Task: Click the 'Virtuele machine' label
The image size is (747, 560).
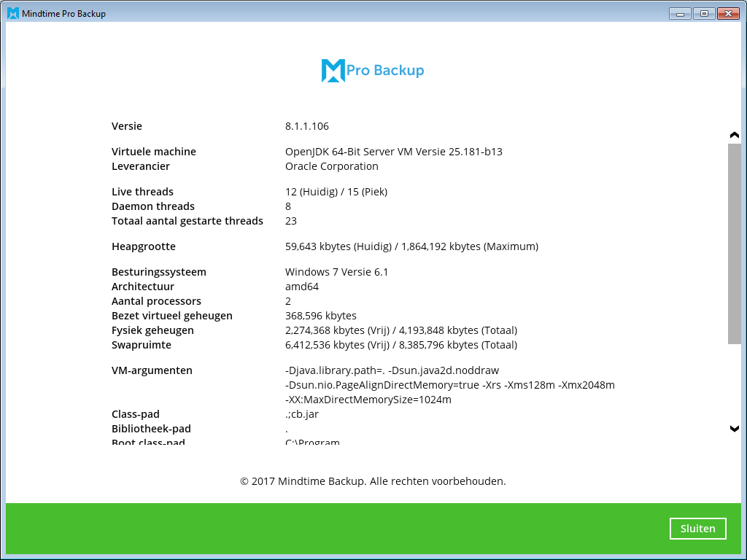Action: (154, 152)
